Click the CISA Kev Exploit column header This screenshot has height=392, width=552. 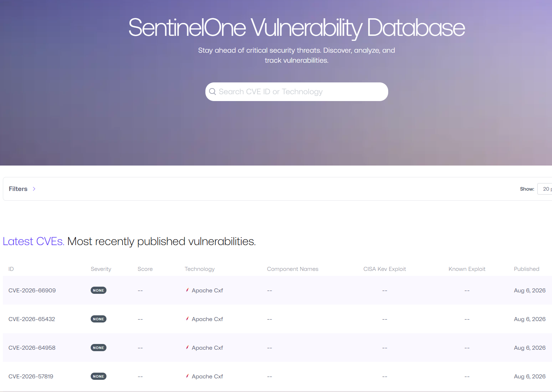point(385,269)
